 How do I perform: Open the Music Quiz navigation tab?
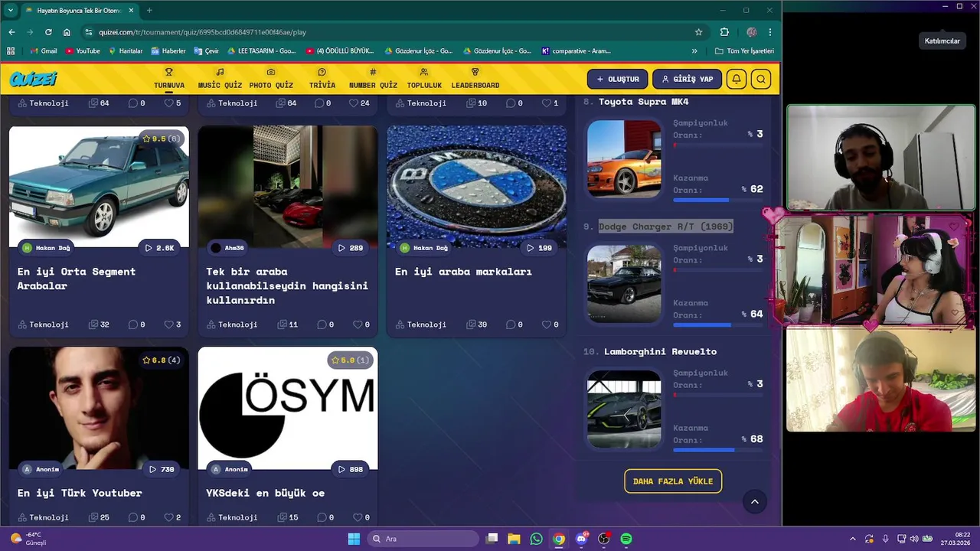click(220, 79)
